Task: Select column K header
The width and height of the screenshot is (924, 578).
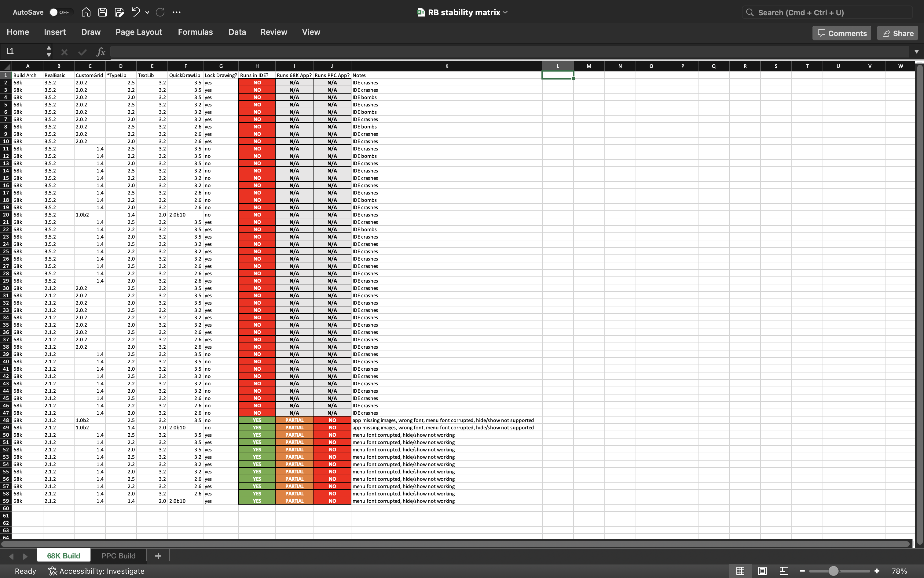Action: (446, 66)
